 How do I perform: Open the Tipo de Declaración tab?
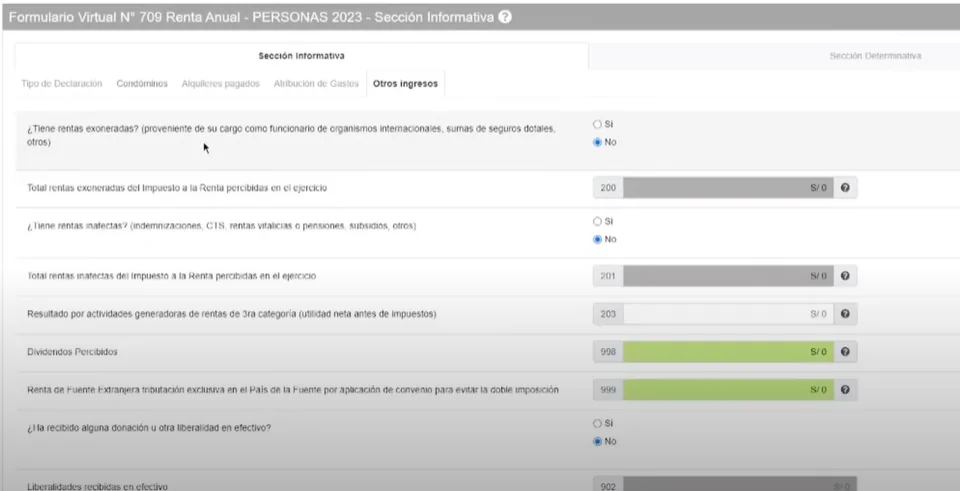pyautogui.click(x=62, y=84)
